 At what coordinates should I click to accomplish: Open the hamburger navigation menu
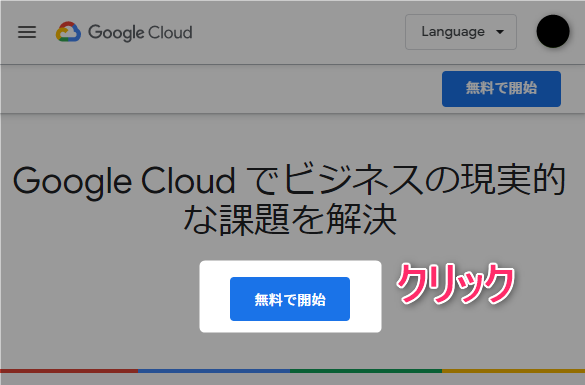27,32
